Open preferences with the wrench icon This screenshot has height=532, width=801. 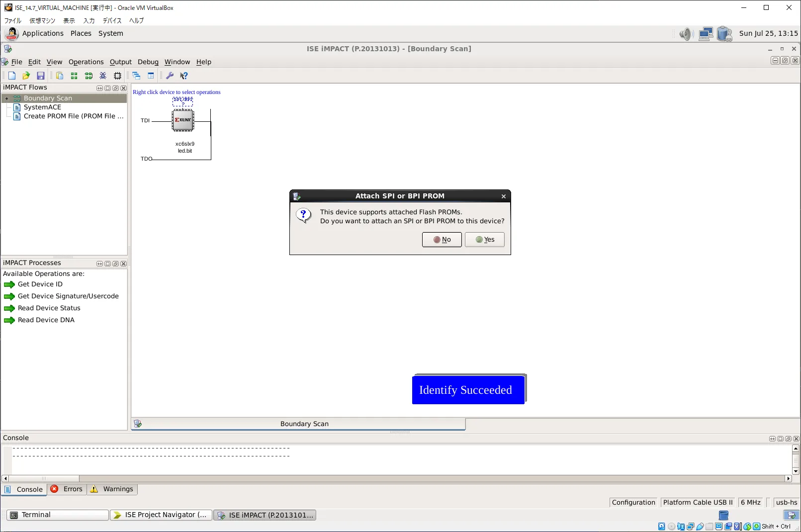click(x=170, y=76)
